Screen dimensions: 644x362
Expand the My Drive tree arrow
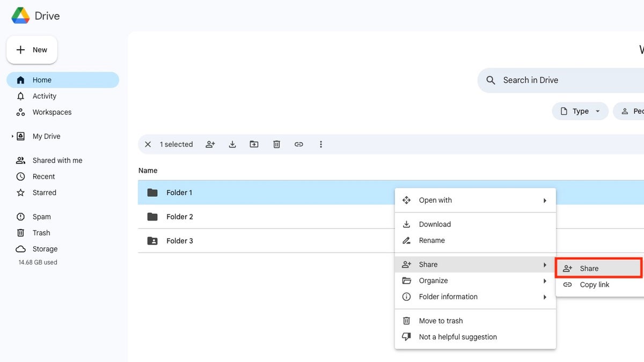[x=12, y=136]
